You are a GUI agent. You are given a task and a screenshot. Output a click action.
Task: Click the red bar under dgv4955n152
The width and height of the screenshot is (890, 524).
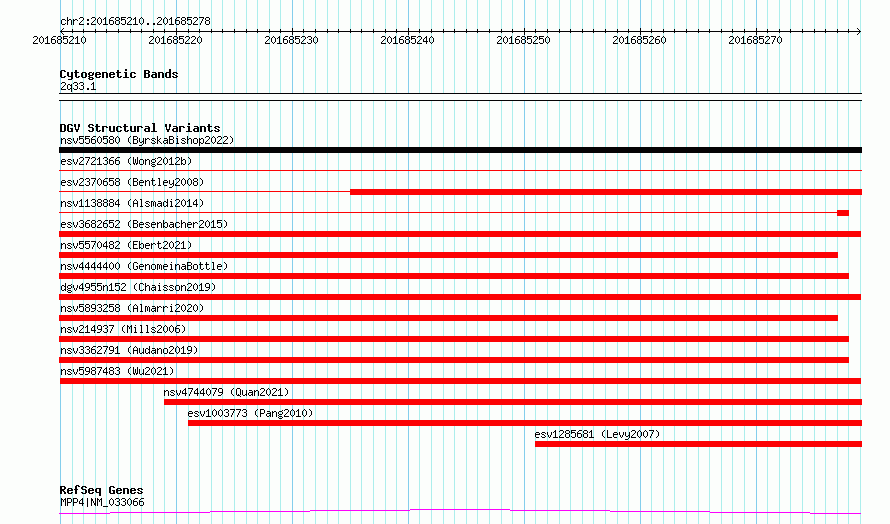460,297
